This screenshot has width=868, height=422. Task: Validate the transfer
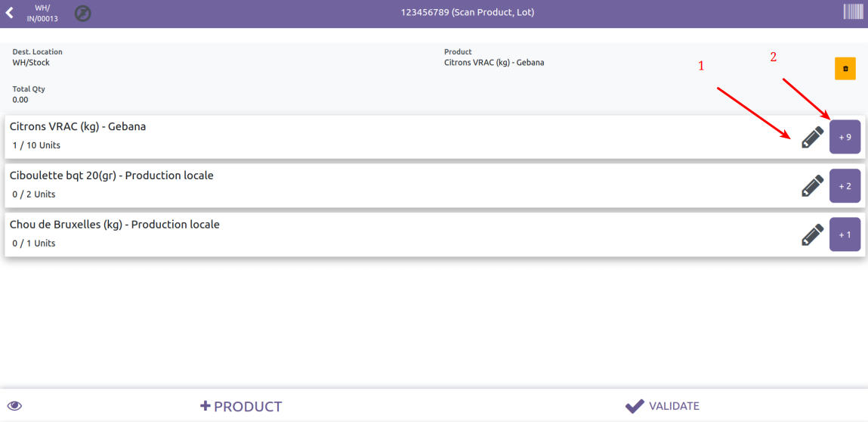click(x=663, y=406)
